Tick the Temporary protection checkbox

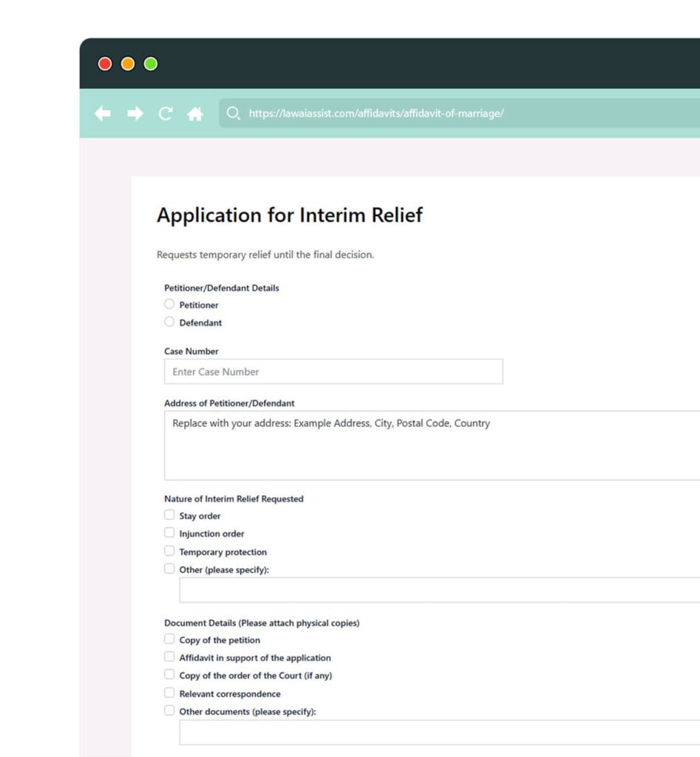coord(169,551)
